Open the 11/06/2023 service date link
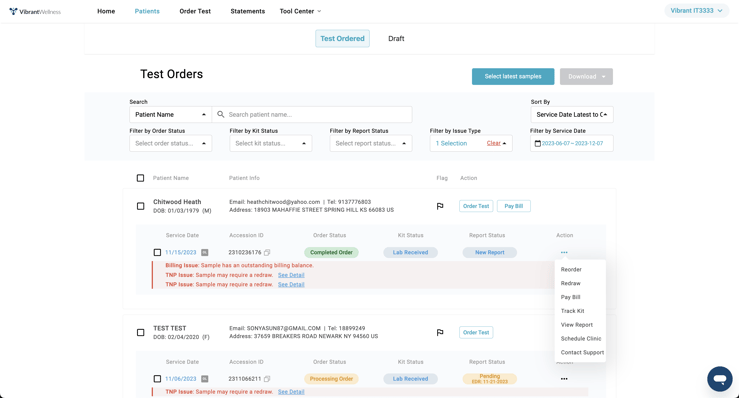This screenshot has height=398, width=739. click(x=181, y=379)
